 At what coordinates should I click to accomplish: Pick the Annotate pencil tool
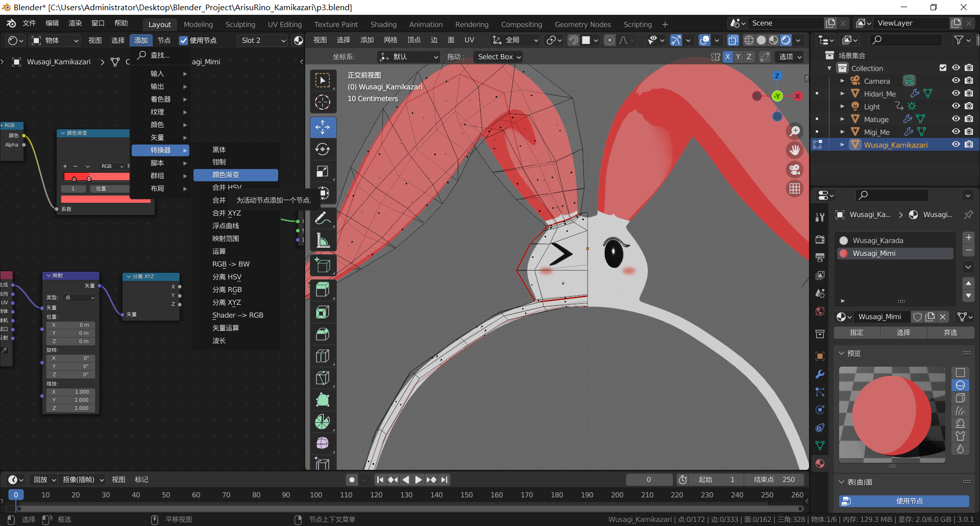(323, 219)
